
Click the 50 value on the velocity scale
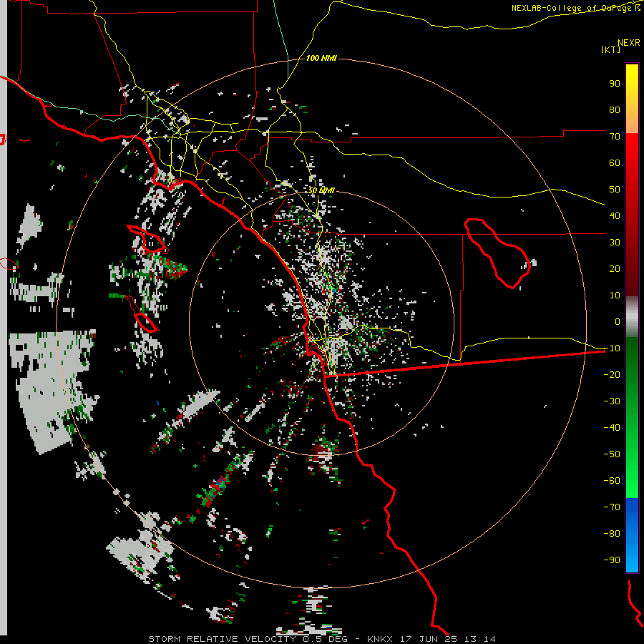pos(615,190)
